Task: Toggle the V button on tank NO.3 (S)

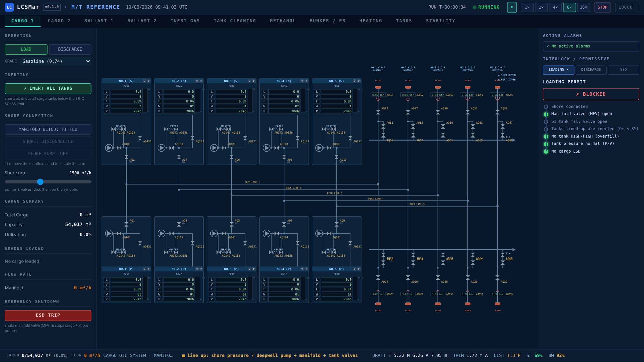Action: click(x=250, y=81)
